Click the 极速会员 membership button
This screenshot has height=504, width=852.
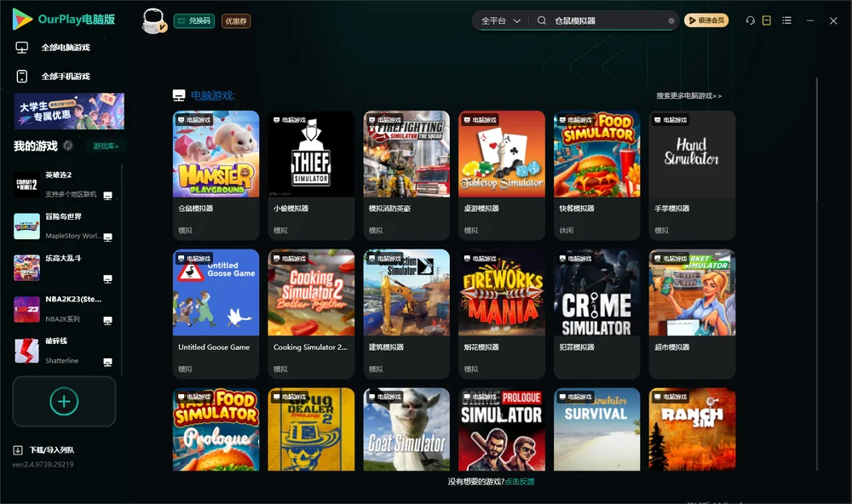(x=706, y=20)
